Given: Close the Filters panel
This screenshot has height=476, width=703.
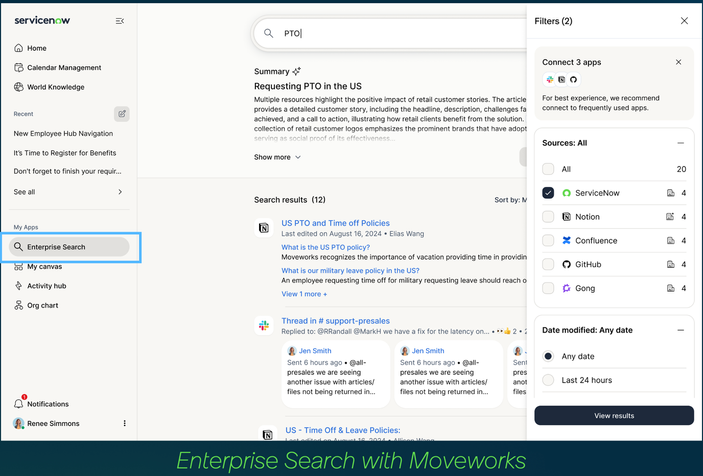Looking at the screenshot, I should tap(684, 21).
